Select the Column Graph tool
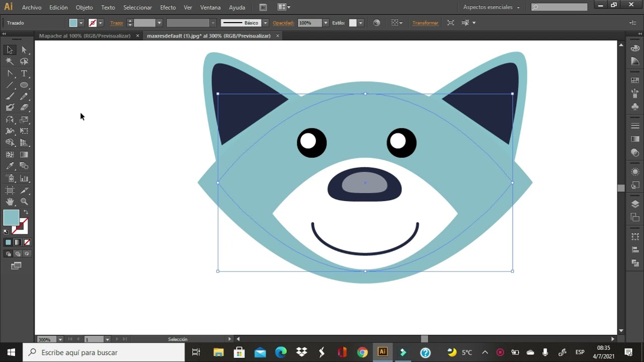The width and height of the screenshot is (644, 362). (x=24, y=178)
